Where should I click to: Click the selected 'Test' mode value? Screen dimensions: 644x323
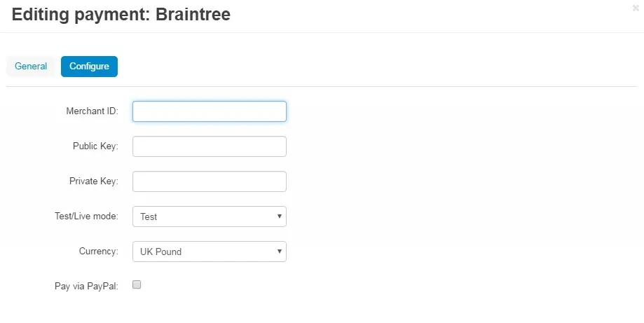(x=149, y=217)
